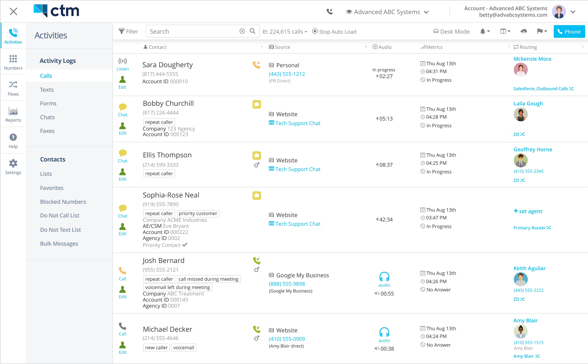Click Edit icon for Michael Decker
Image resolution: width=588 pixels, height=364 pixels.
click(x=122, y=347)
